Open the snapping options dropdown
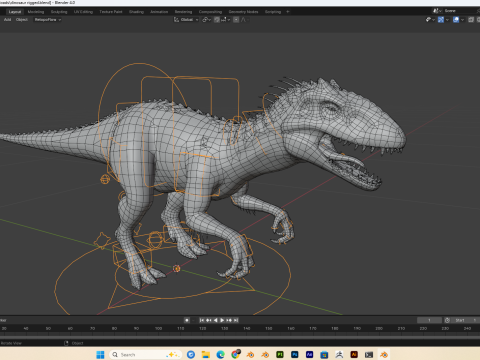Viewport: 480px width, 360px height. 225,20
